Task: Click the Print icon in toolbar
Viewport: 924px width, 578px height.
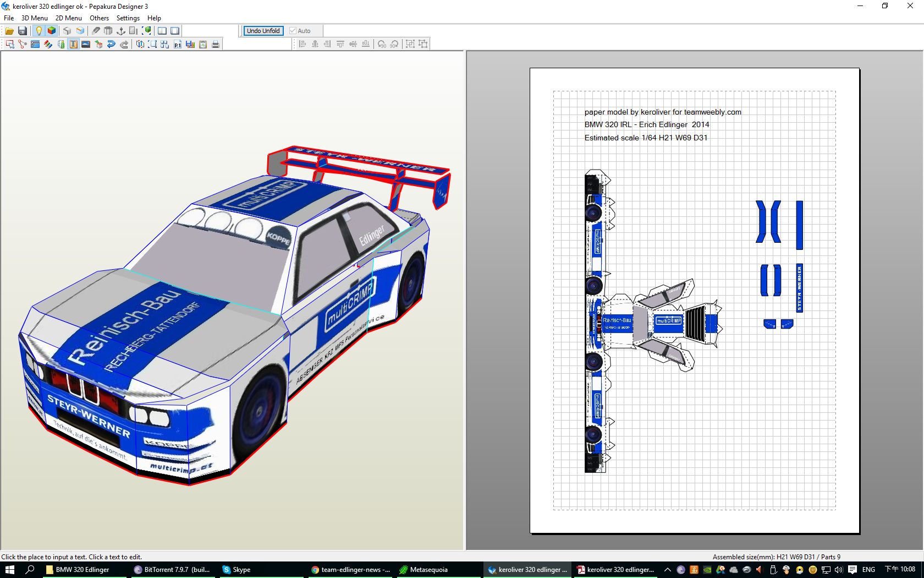Action: pyautogui.click(x=216, y=45)
